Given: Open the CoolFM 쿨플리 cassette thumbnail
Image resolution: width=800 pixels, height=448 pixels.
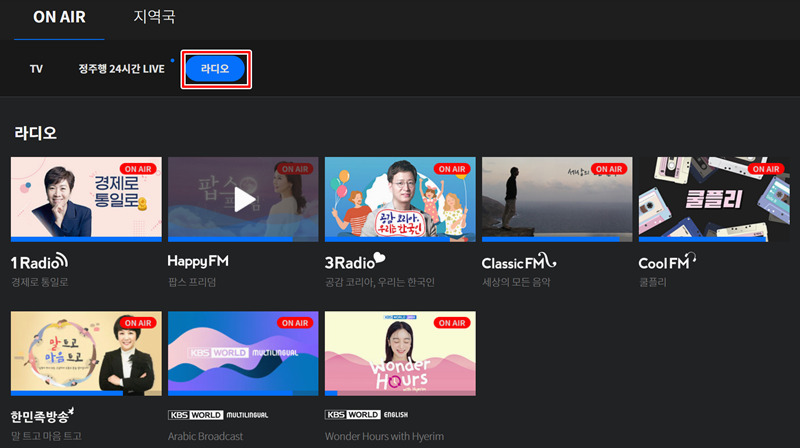Looking at the screenshot, I should [x=714, y=200].
